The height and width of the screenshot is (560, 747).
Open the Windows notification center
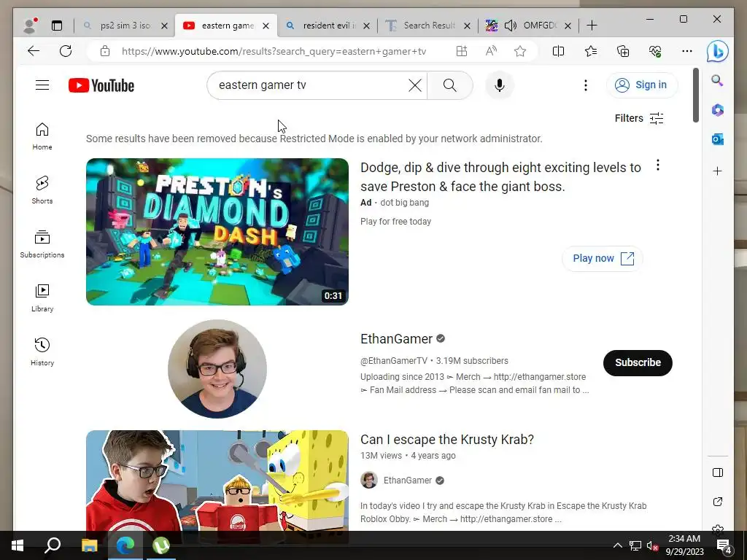tap(724, 545)
